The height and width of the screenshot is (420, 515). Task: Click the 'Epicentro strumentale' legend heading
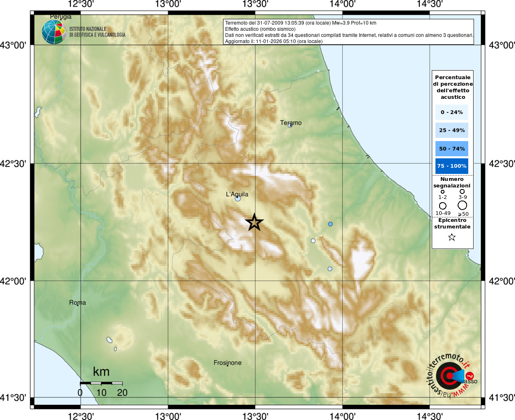coord(452,224)
